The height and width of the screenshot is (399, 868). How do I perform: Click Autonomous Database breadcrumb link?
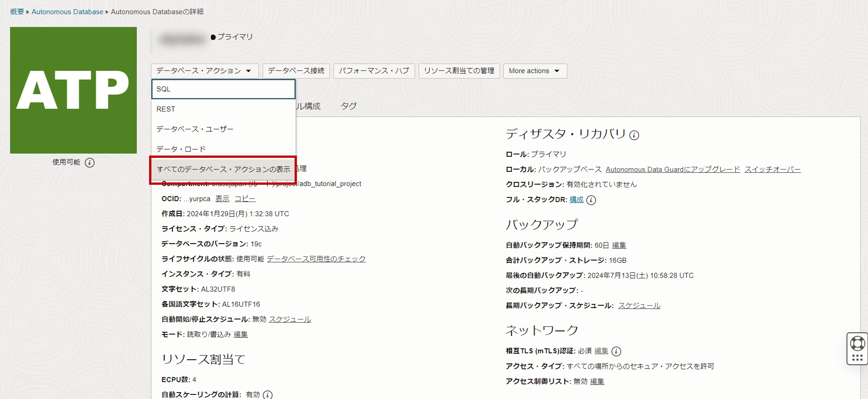click(x=67, y=12)
